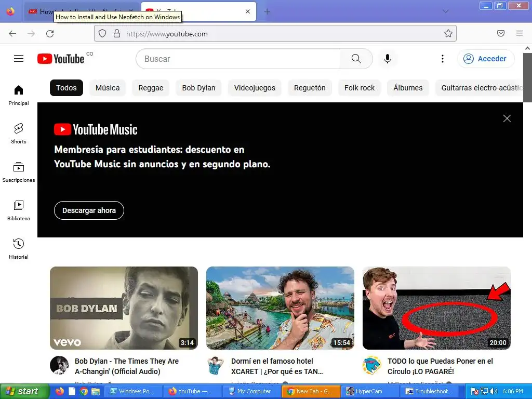Viewport: 532px width, 399px height.
Task: Select the Reggae filter chip
Action: [151, 88]
